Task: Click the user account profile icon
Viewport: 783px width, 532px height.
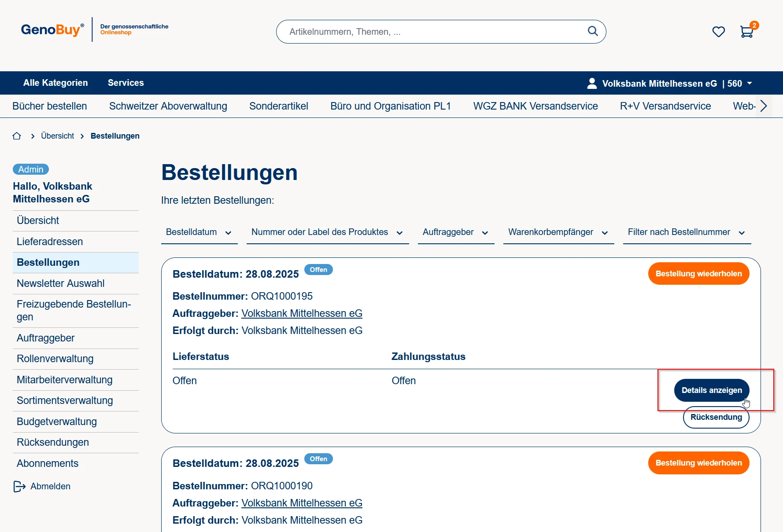Action: tap(592, 83)
